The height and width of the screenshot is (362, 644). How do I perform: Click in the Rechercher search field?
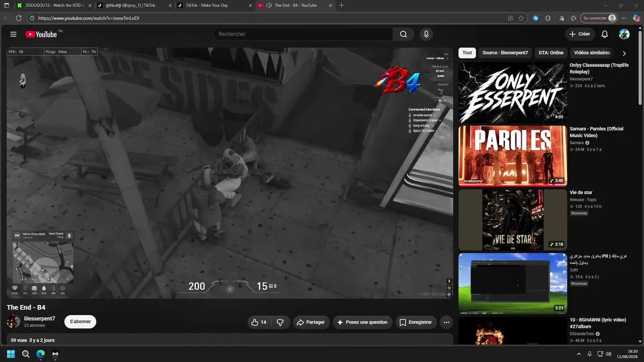coord(303,34)
